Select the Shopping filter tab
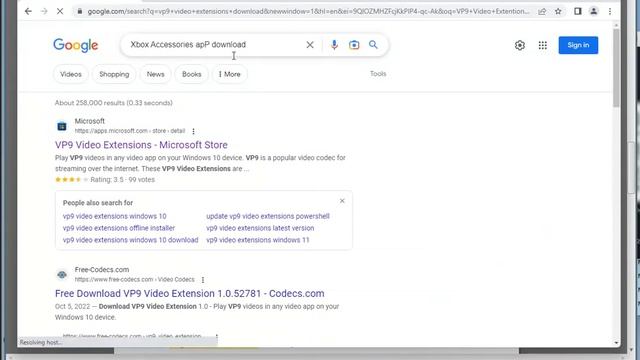Screen dimensions: 640x360 114,74
